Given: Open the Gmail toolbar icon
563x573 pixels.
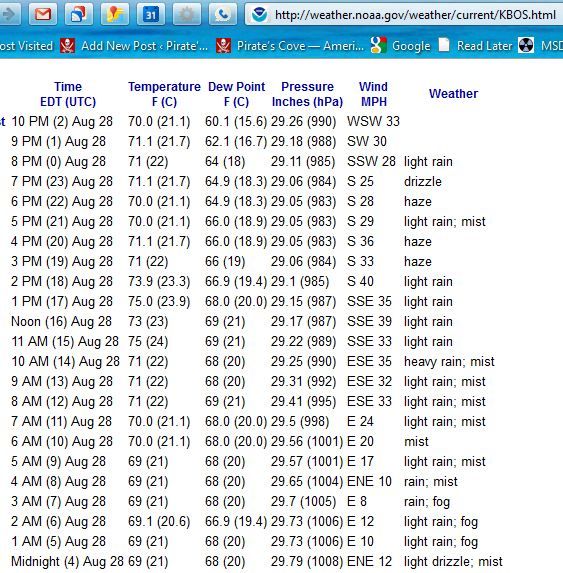Looking at the screenshot, I should (43, 15).
